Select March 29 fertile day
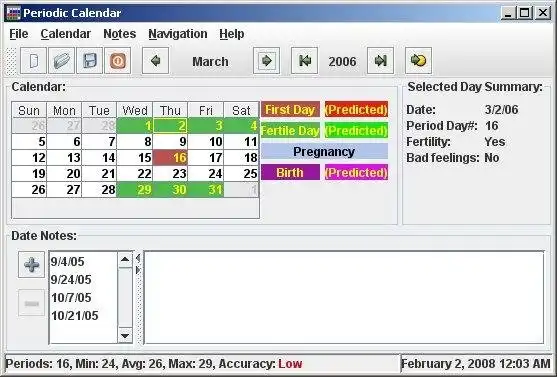This screenshot has height=377, width=557. (x=135, y=190)
